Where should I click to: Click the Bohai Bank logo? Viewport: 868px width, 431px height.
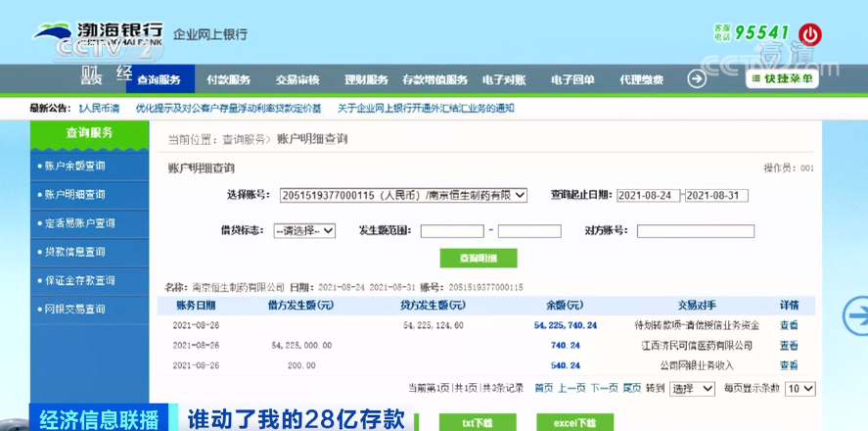point(98,33)
